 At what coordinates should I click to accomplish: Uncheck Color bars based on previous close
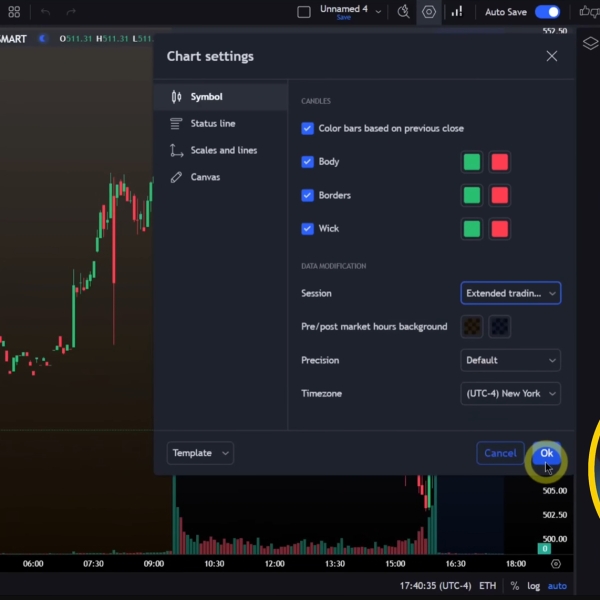pos(308,129)
